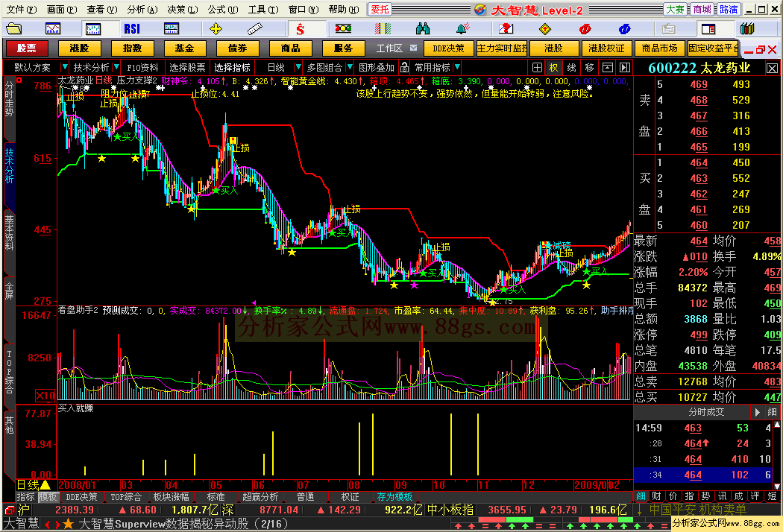Click the star icon in bottom news ticker
The width and height of the screenshot is (783, 532).
pos(68,524)
